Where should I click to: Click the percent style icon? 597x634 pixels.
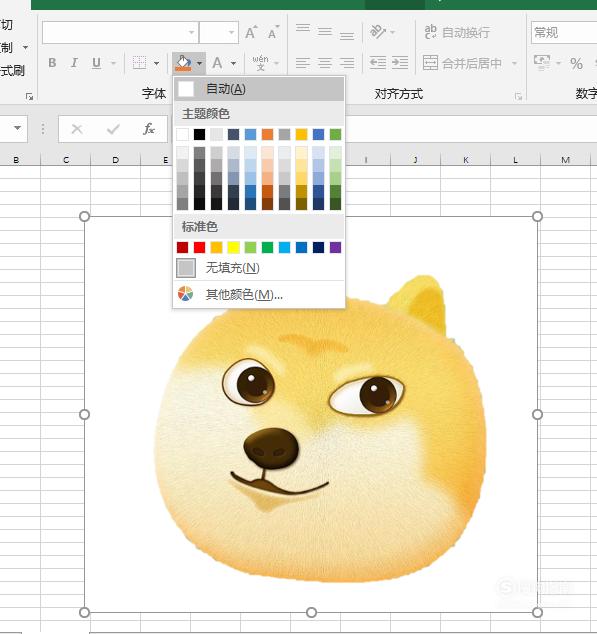576,63
